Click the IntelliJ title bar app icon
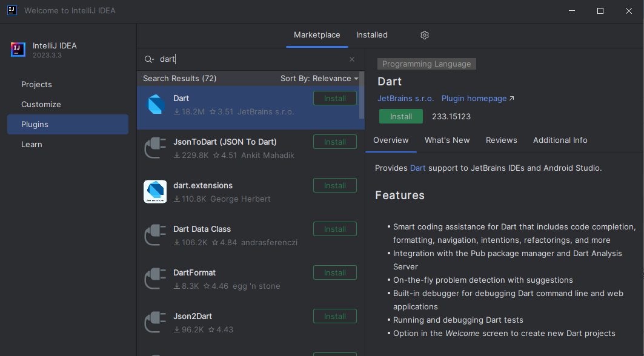The height and width of the screenshot is (356, 644). pos(12,11)
